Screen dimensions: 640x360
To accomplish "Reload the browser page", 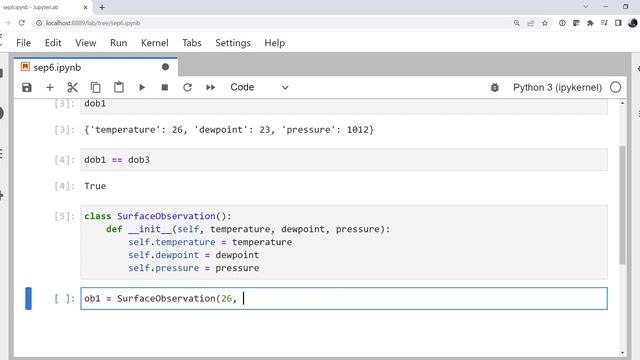I will 22,23.
